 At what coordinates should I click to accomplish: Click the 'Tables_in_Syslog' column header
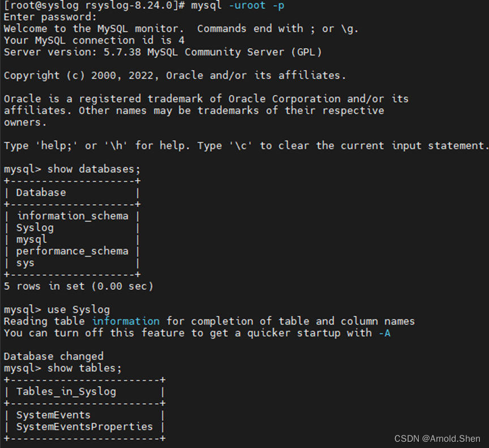66,391
